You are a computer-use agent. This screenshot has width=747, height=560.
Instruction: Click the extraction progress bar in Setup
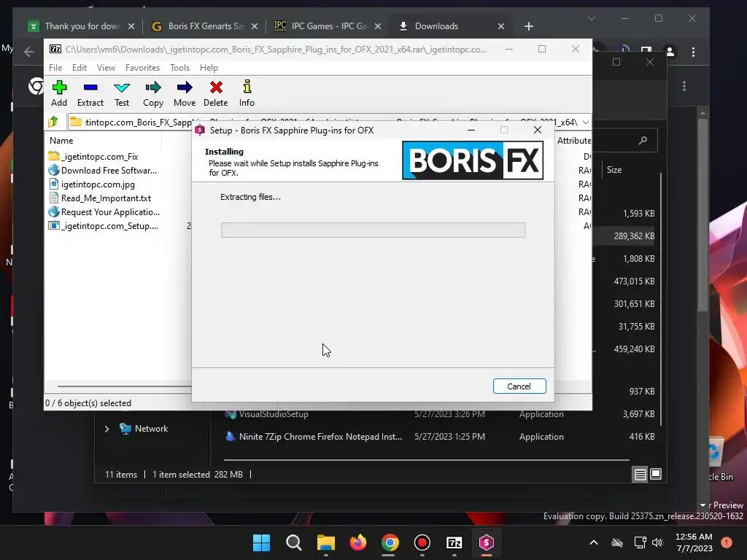(x=373, y=230)
